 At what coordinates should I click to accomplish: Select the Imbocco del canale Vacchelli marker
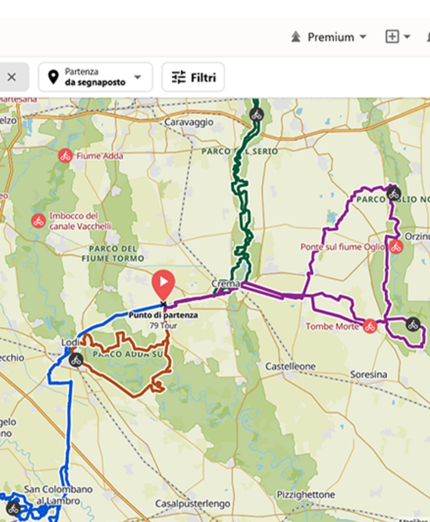click(38, 221)
